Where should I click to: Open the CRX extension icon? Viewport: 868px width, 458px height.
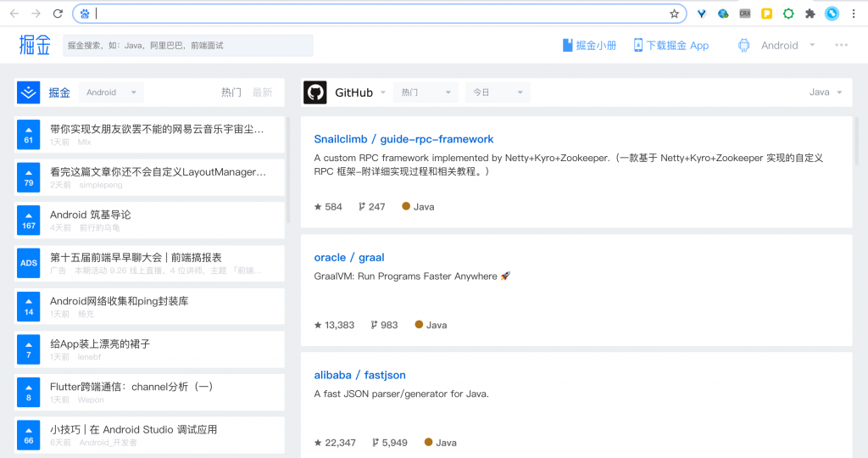click(x=744, y=14)
